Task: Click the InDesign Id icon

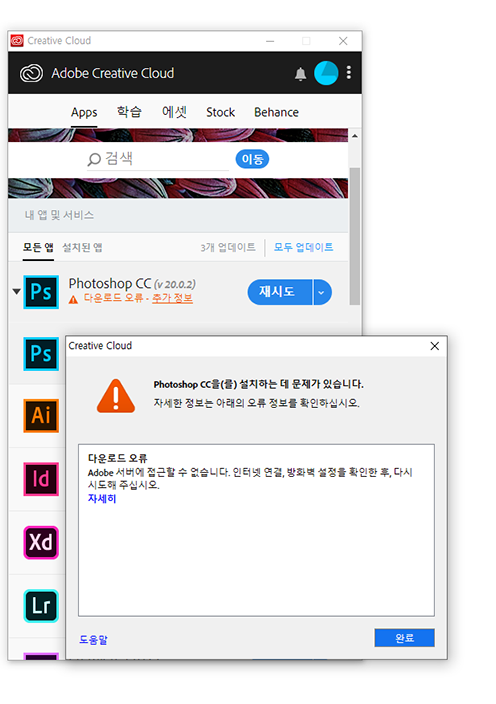Action: 41,479
